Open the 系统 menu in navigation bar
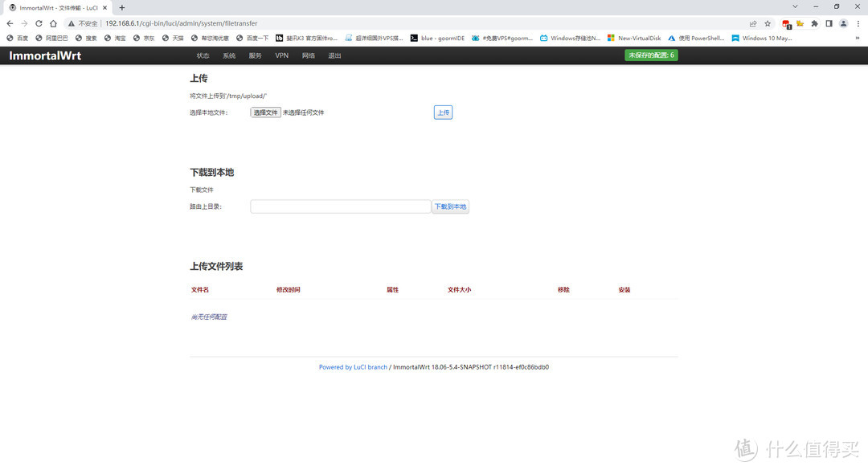 click(229, 55)
